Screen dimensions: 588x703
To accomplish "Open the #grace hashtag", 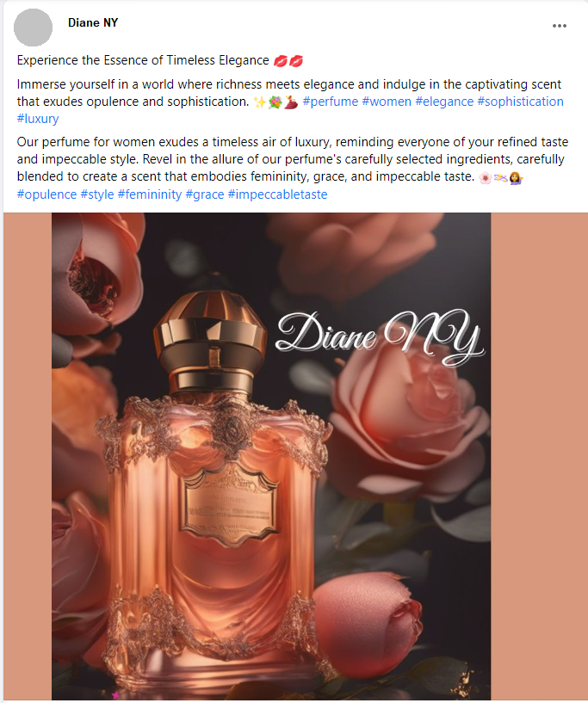I will pos(205,194).
